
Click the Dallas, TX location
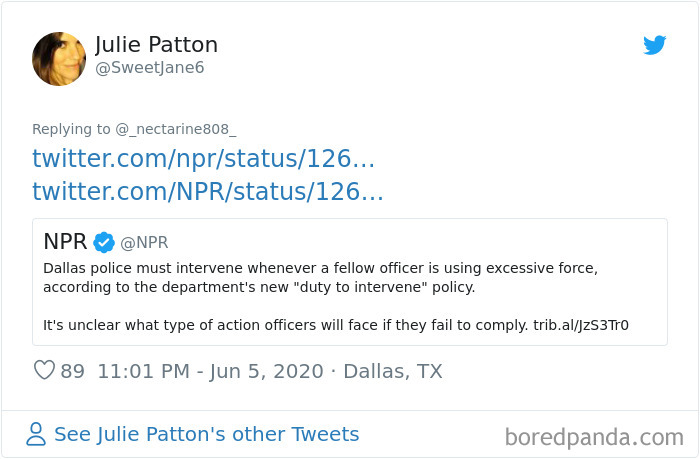click(x=392, y=371)
